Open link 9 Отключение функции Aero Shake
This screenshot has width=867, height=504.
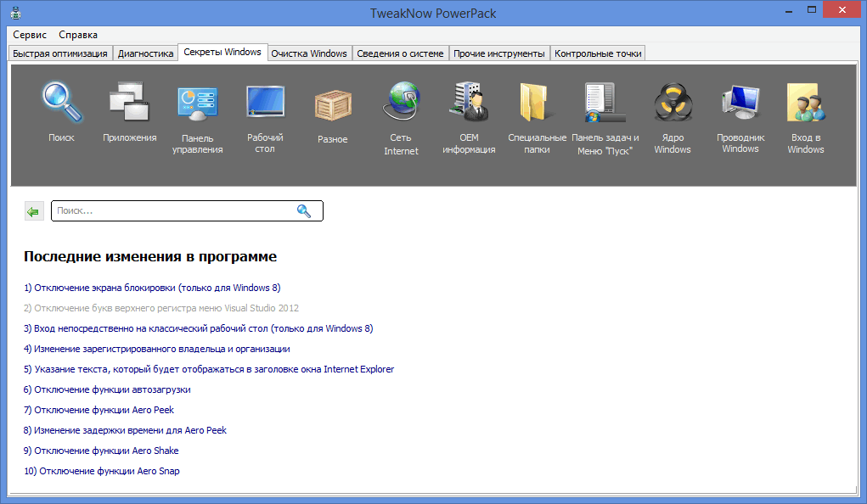point(101,451)
